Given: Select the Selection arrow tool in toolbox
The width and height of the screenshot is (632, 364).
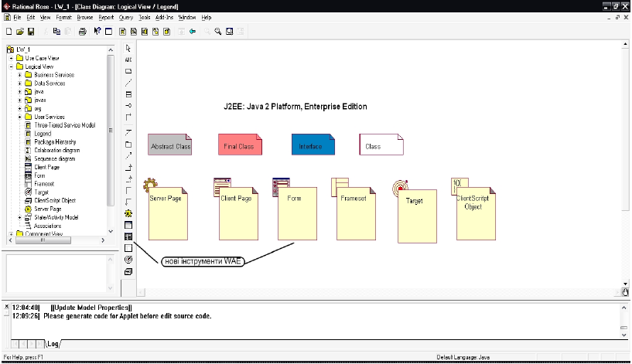Looking at the screenshot, I should click(128, 49).
